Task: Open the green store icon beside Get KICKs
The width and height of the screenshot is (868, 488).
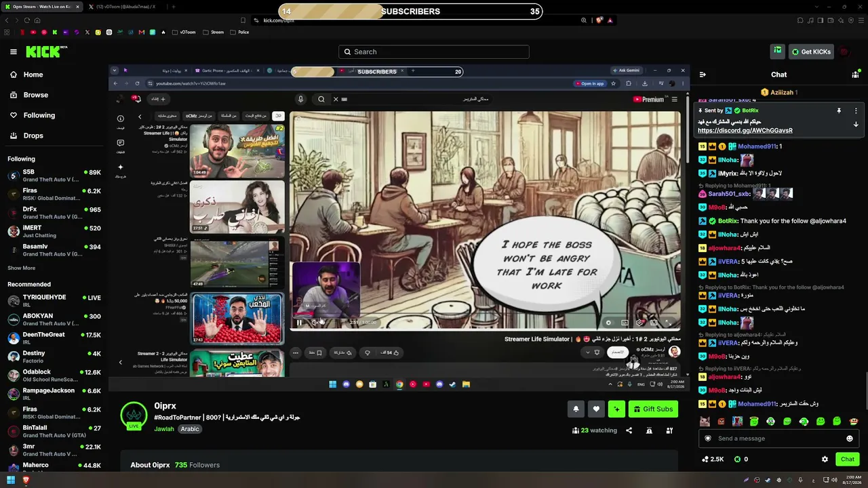Action: click(778, 51)
